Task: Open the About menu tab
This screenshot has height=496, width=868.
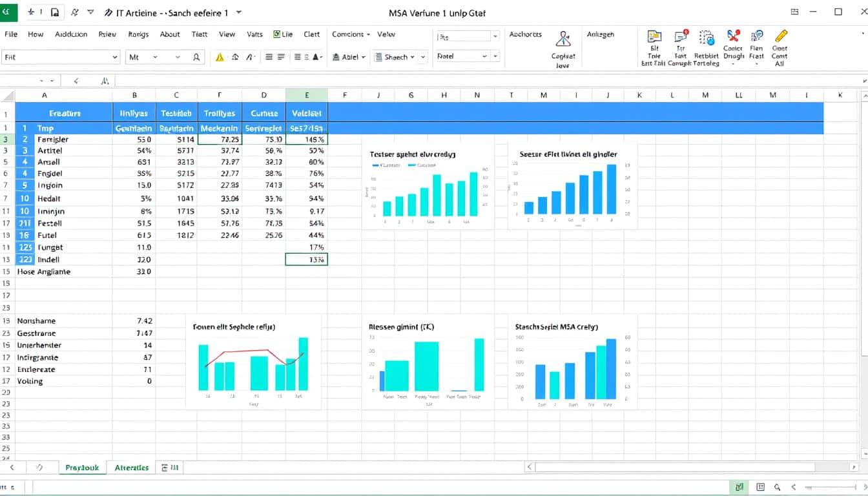Action: 170,34
